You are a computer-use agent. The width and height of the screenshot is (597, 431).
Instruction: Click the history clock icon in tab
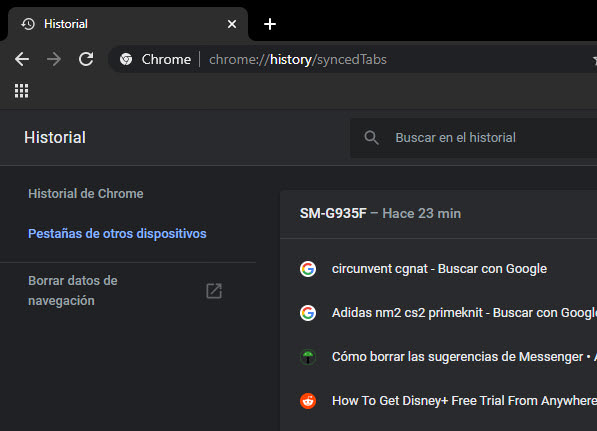pyautogui.click(x=28, y=24)
